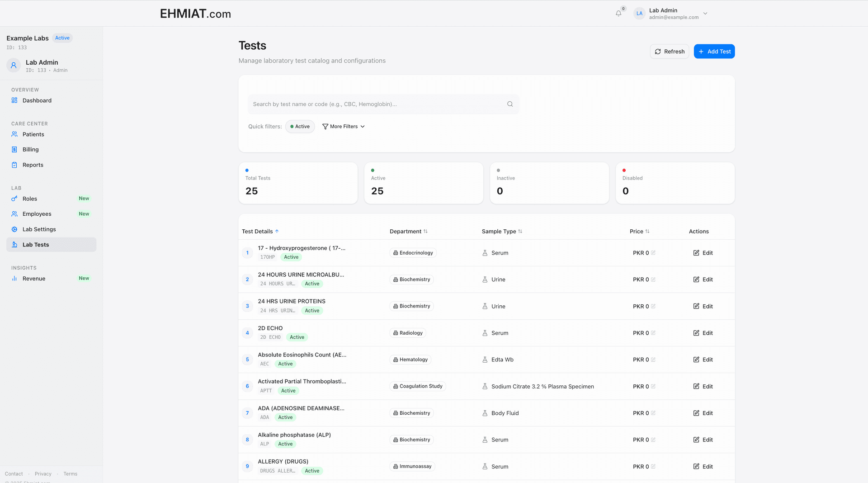The width and height of the screenshot is (868, 483).
Task: Click the Revenue bar chart icon
Action: point(14,279)
